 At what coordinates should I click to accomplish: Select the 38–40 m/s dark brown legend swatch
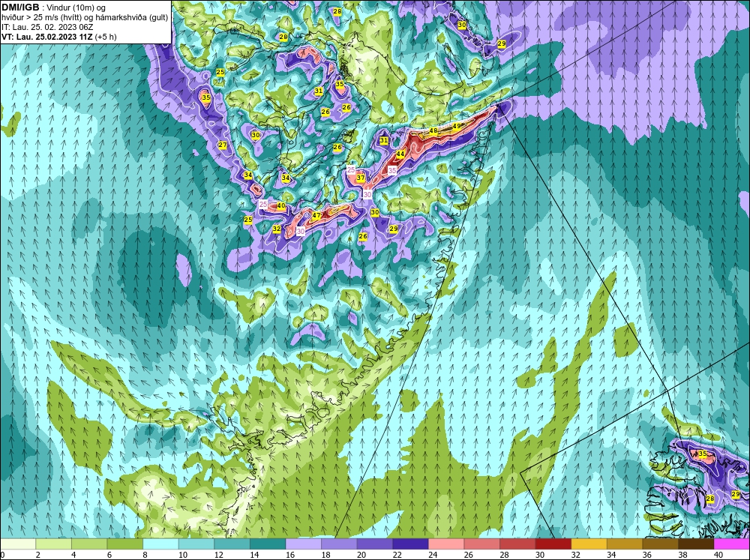tap(696, 544)
